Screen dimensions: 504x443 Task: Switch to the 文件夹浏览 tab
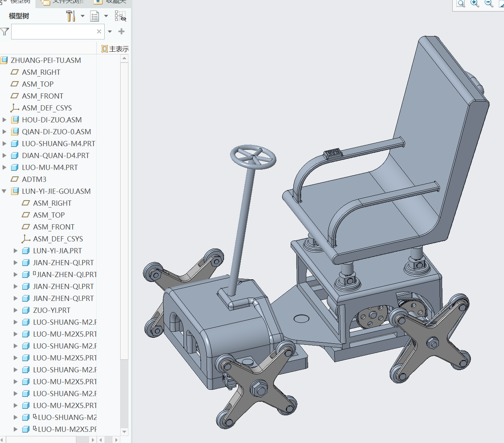63,2
